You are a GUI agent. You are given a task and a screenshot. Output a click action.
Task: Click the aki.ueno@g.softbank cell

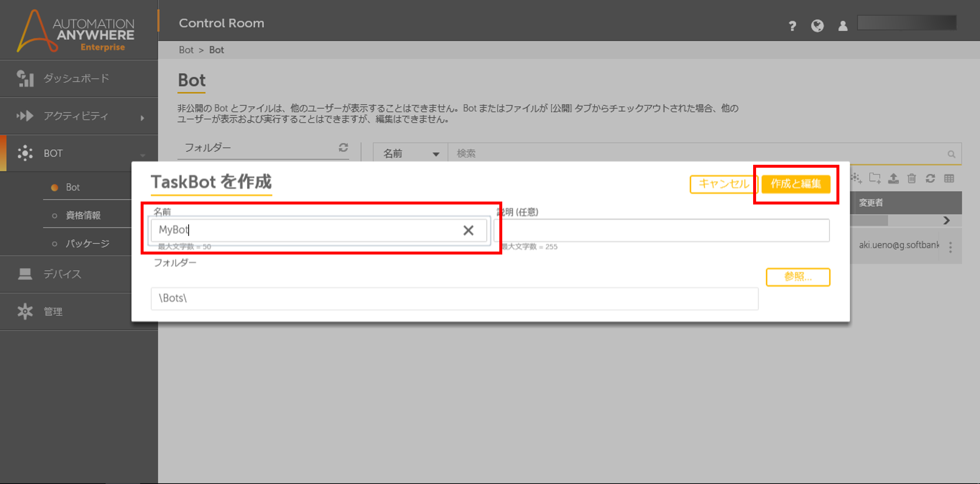click(x=899, y=245)
